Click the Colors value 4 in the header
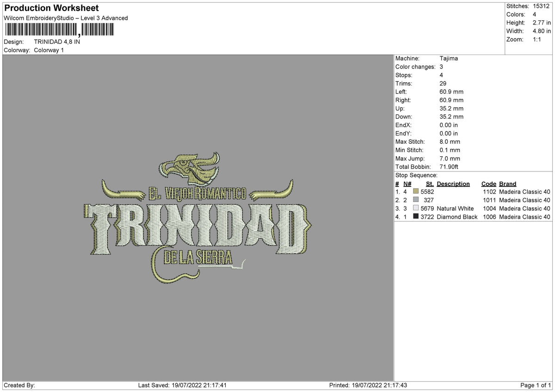The width and height of the screenshot is (555, 392). [x=535, y=14]
